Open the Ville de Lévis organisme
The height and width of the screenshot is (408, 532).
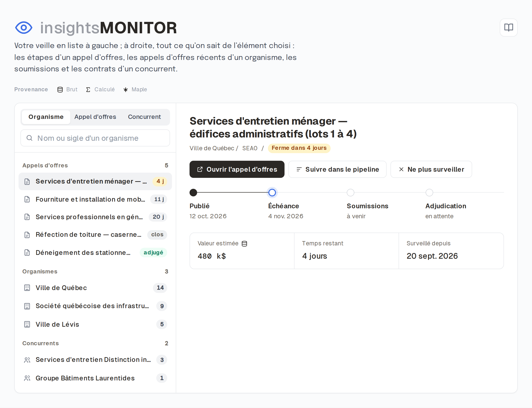point(95,324)
